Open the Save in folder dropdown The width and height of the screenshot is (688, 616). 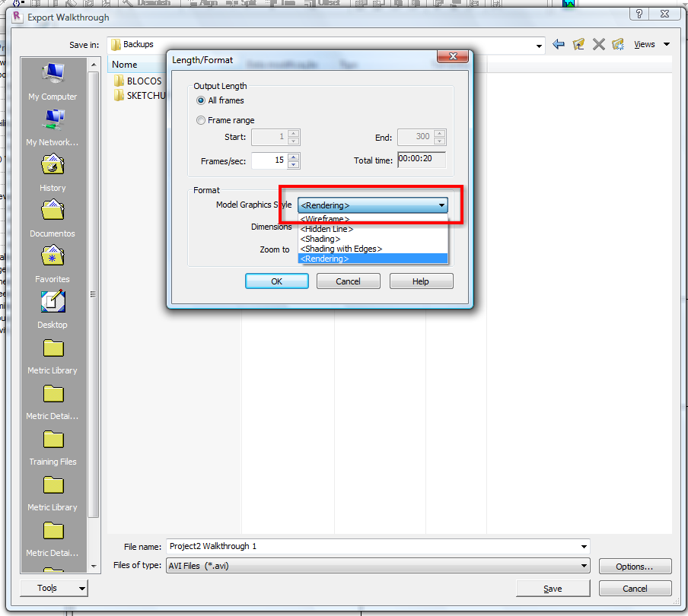(x=539, y=46)
